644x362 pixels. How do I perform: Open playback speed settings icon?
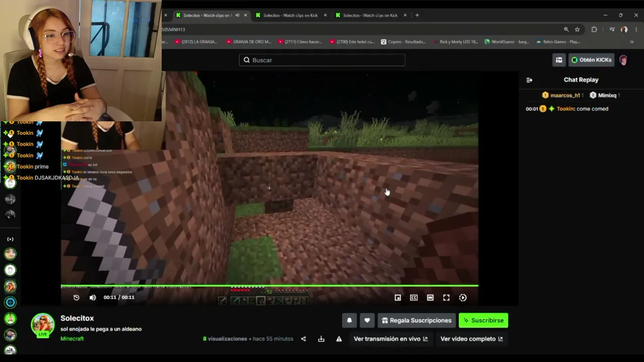[463, 298]
